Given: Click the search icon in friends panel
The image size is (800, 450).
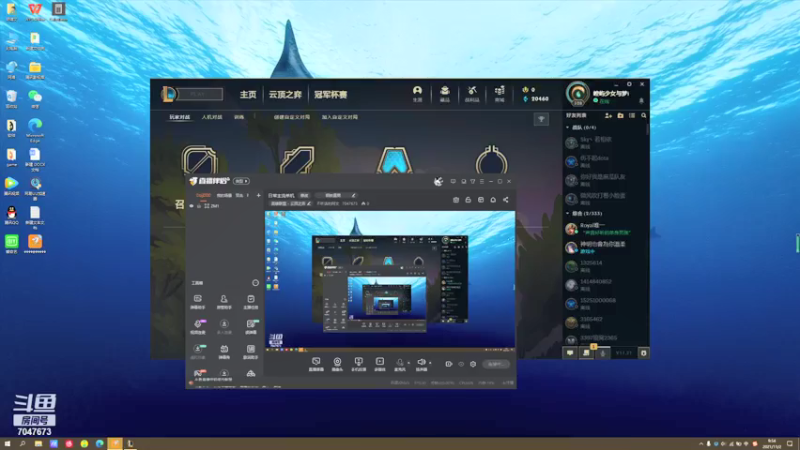Looking at the screenshot, I should click(x=644, y=116).
